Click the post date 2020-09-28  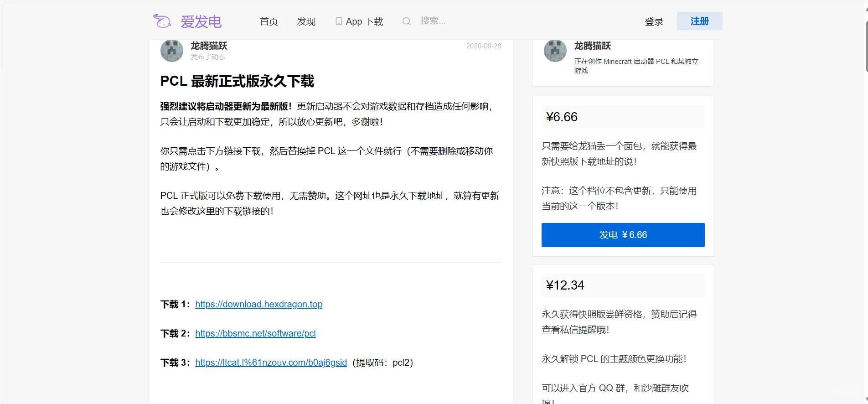(x=483, y=46)
